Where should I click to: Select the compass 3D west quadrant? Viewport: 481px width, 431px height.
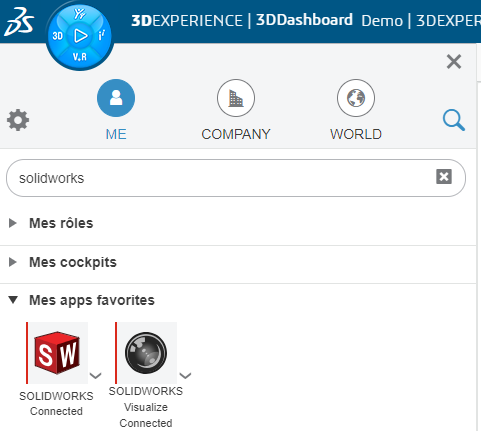tap(57, 36)
